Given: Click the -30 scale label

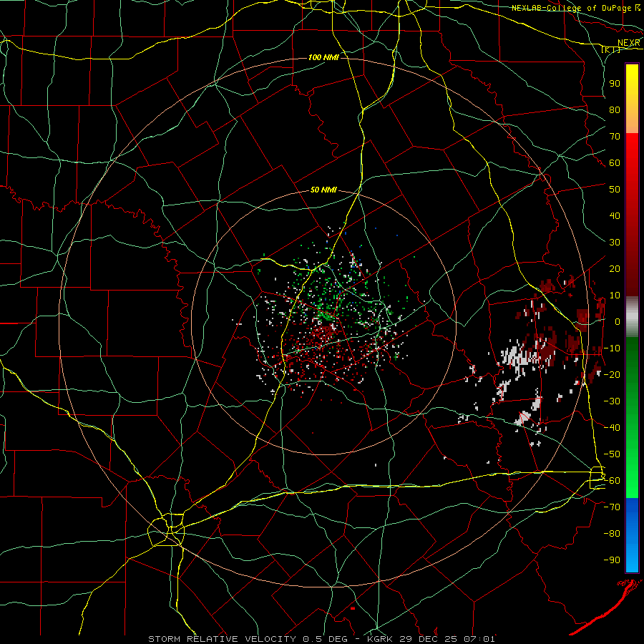Looking at the screenshot, I should [x=612, y=401].
